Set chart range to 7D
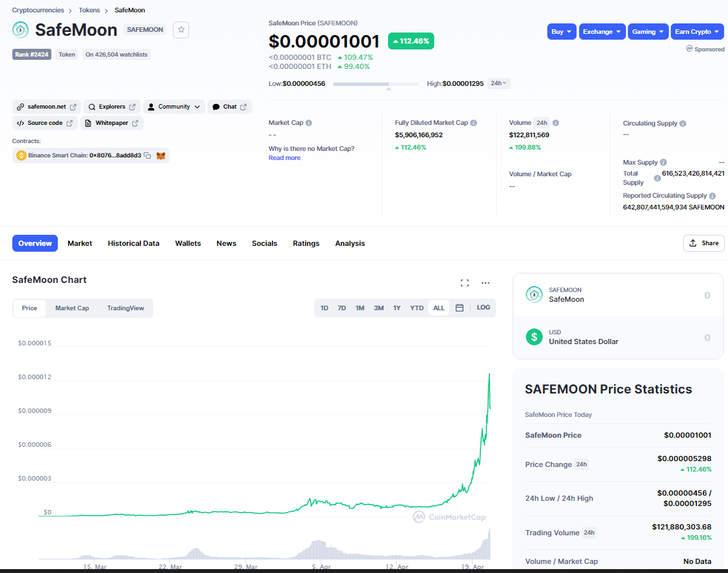This screenshot has height=573, width=728. (342, 308)
